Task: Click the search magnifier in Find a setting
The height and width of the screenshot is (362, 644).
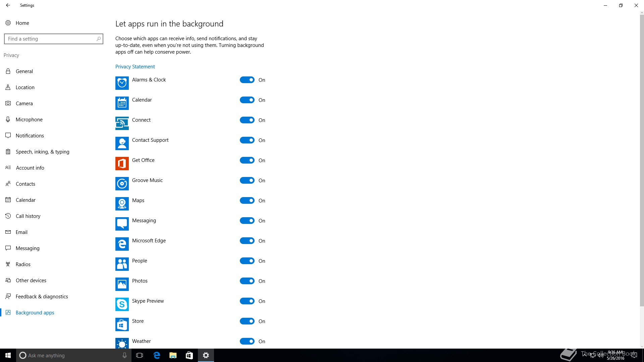Action: [98, 39]
